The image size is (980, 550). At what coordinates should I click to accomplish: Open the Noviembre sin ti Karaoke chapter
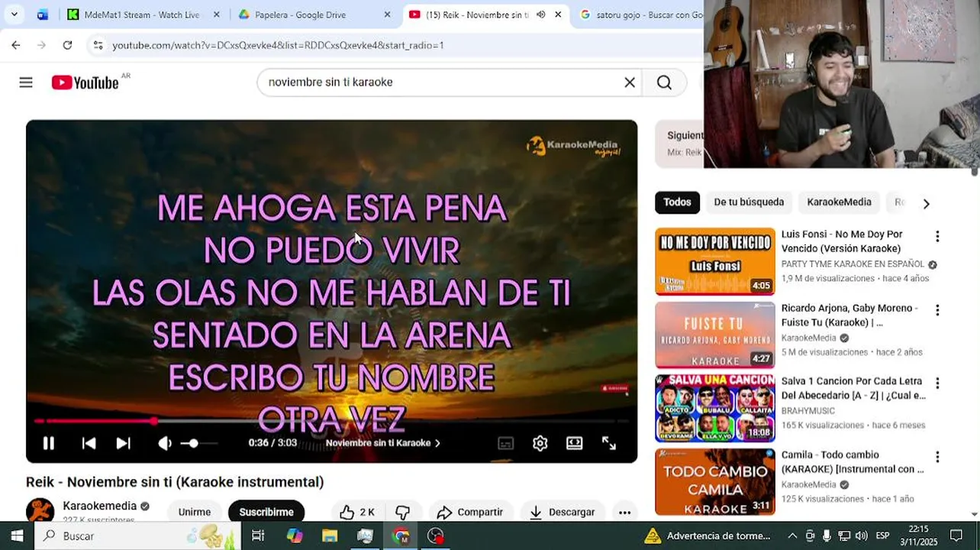(383, 443)
